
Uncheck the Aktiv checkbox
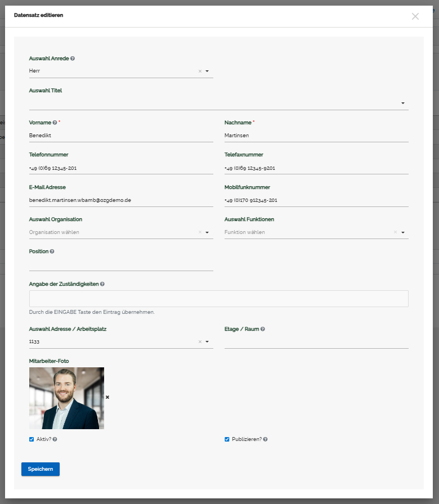(x=32, y=439)
